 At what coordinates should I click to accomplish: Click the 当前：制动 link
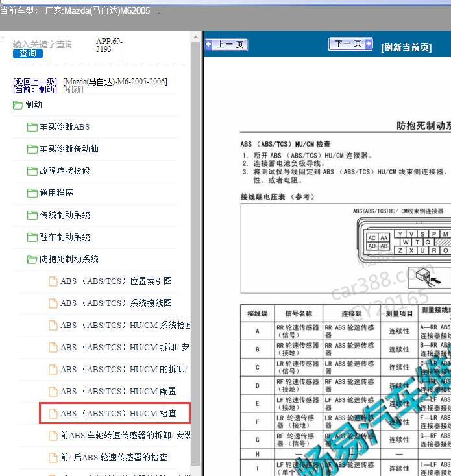35,89
